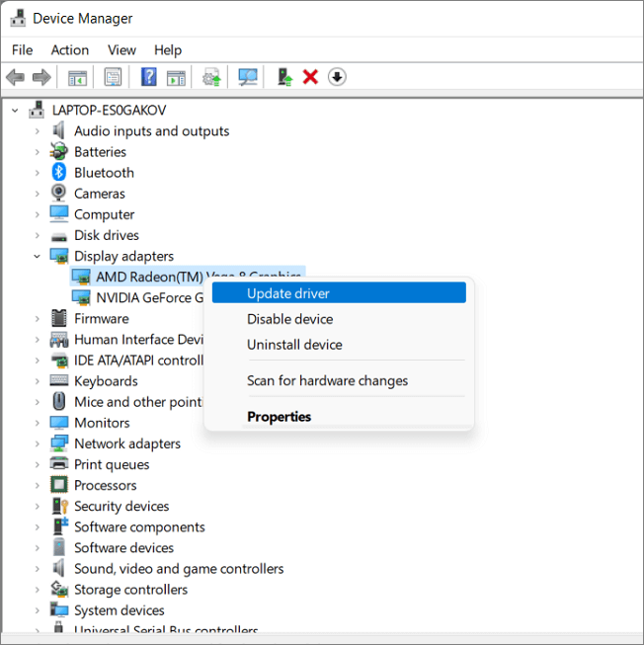Collapse the LAPTOP-ES0GAKOV root node
644x645 pixels.
point(15,111)
